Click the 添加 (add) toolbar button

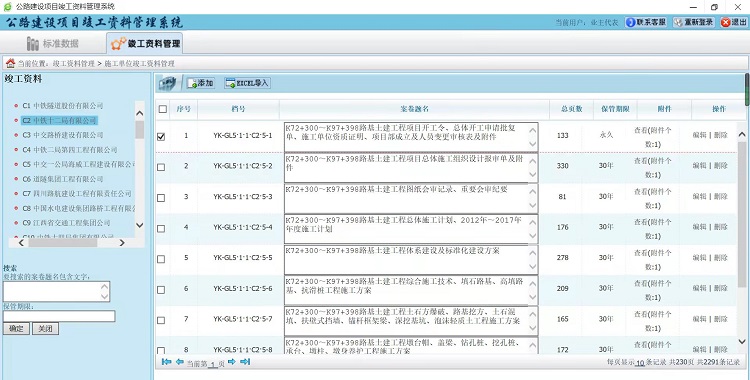point(200,83)
